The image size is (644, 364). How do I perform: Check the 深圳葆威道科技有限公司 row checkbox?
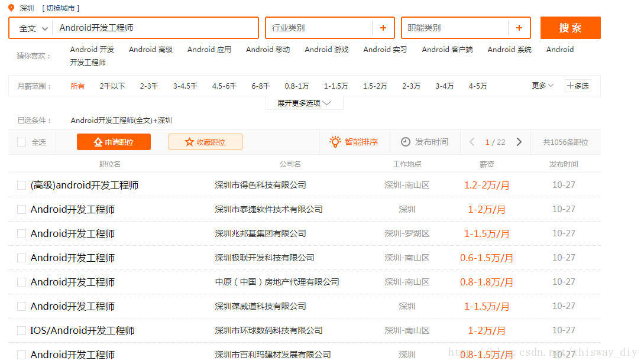click(x=21, y=307)
